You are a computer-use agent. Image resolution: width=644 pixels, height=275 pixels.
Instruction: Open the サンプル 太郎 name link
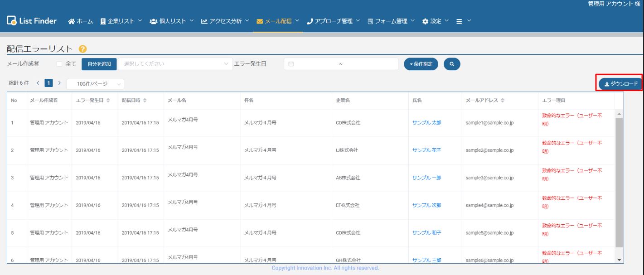tap(426, 123)
